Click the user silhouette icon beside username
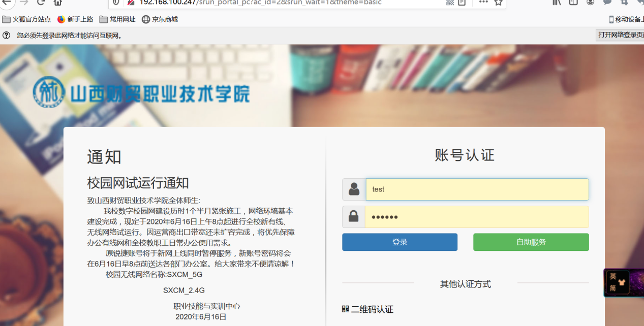The width and height of the screenshot is (644, 326). [x=354, y=189]
